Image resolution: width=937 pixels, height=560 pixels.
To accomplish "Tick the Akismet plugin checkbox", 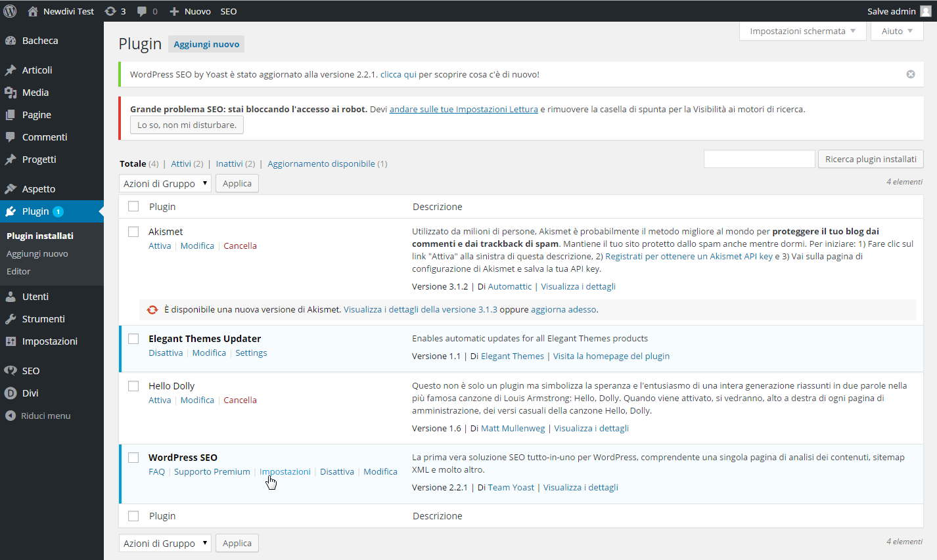I will pyautogui.click(x=133, y=232).
